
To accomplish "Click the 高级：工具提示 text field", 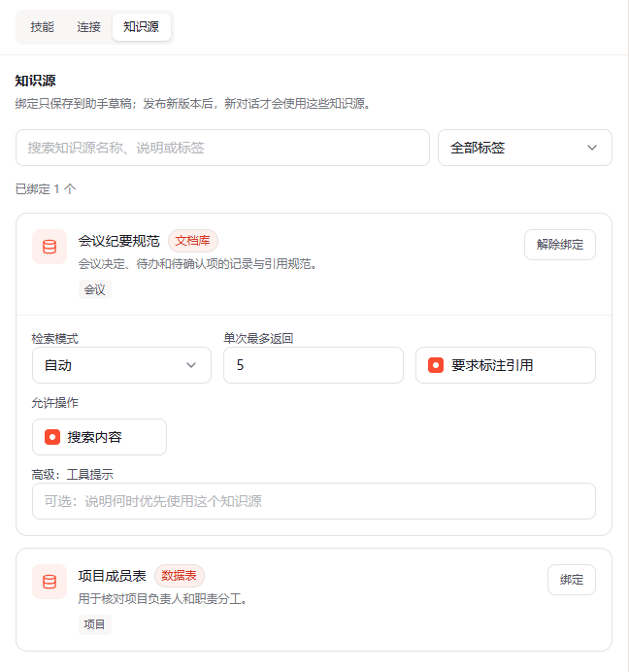I will coord(314,501).
